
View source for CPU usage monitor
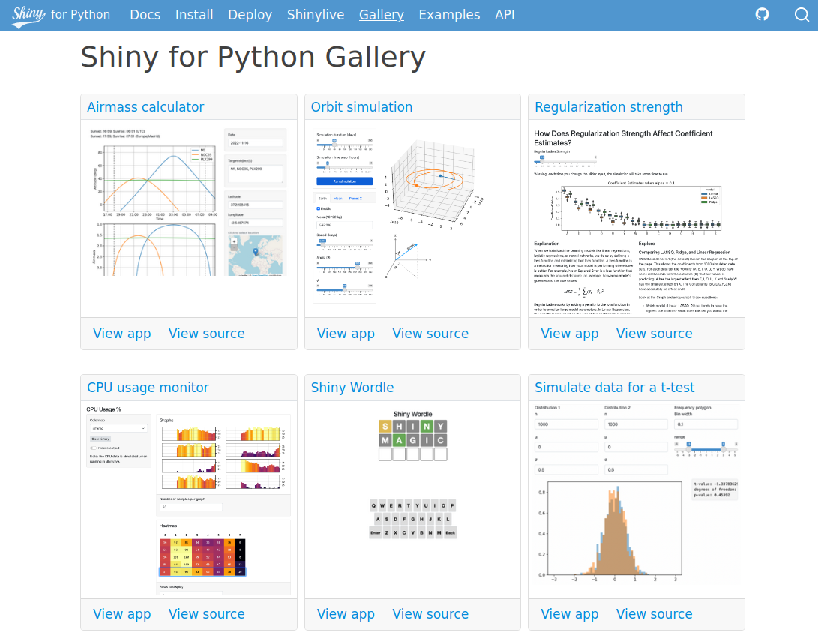point(207,614)
